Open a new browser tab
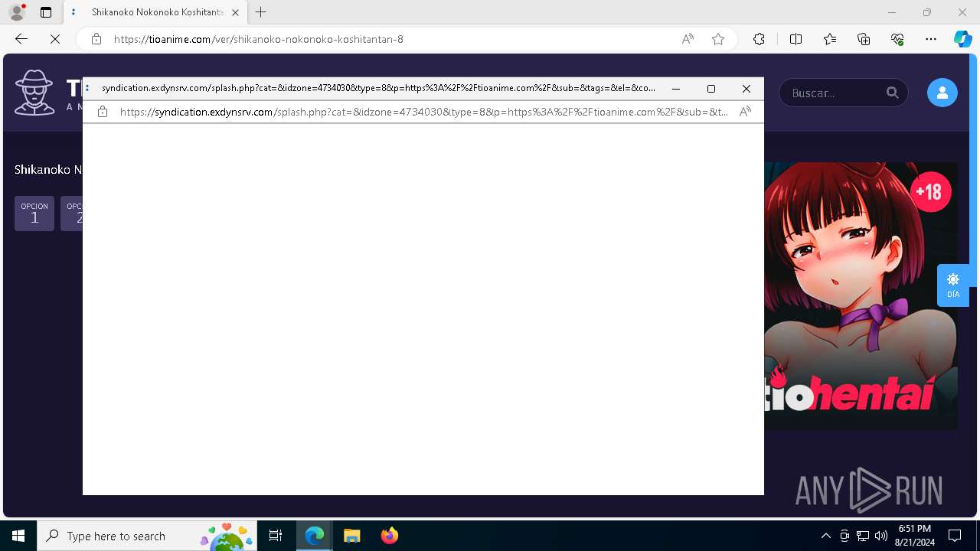This screenshot has width=980, height=551. tap(261, 12)
